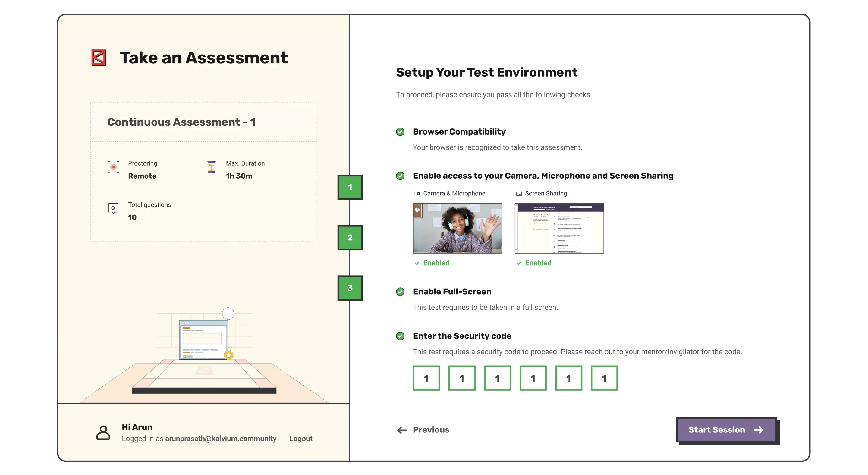Image resolution: width=868 pixels, height=475 pixels.
Task: Click the hourglass Max. Duration icon
Action: point(211,167)
